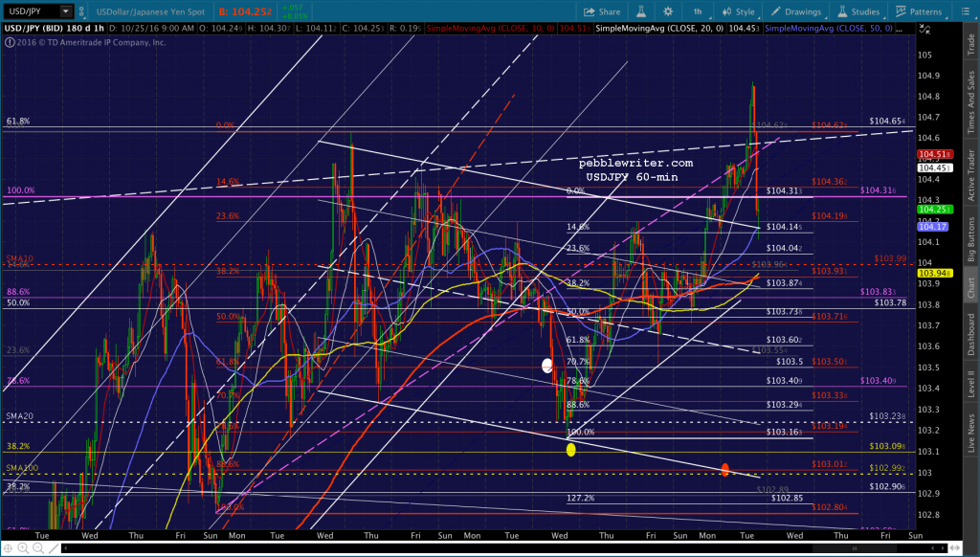Select the yellow oval drawing marker

pyautogui.click(x=570, y=450)
